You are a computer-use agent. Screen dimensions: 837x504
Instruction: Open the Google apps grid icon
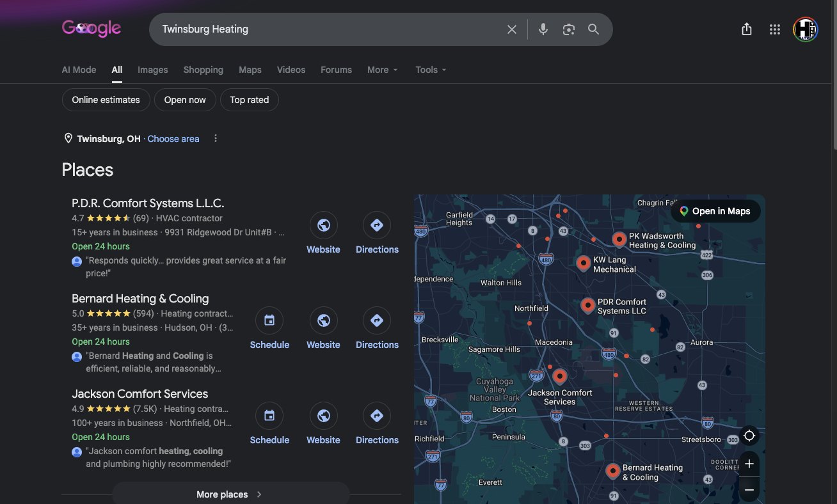(774, 29)
